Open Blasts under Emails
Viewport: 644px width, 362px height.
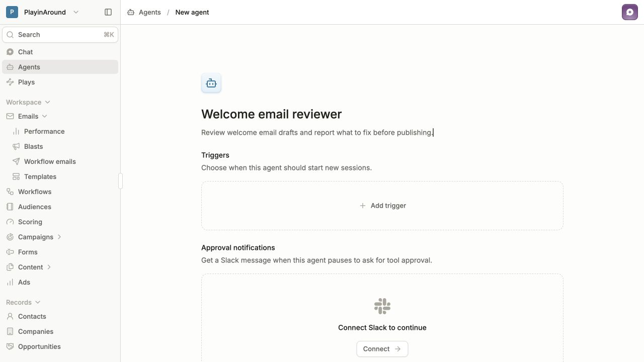pyautogui.click(x=34, y=146)
